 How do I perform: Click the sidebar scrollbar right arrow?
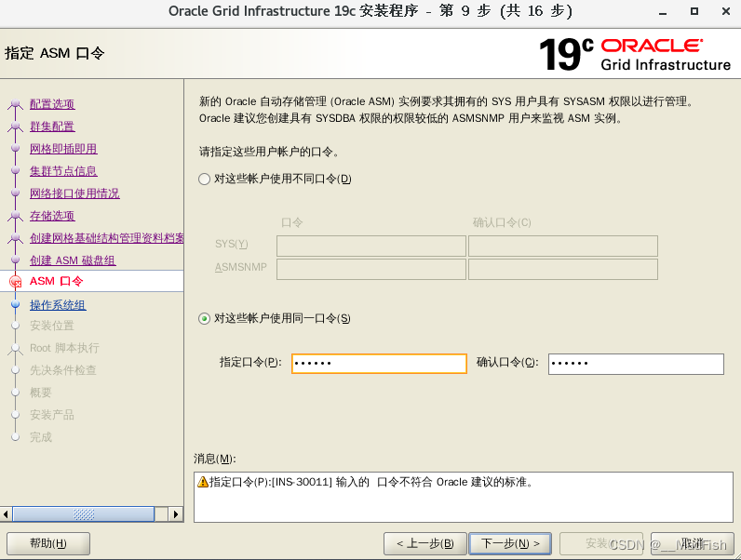tap(175, 514)
